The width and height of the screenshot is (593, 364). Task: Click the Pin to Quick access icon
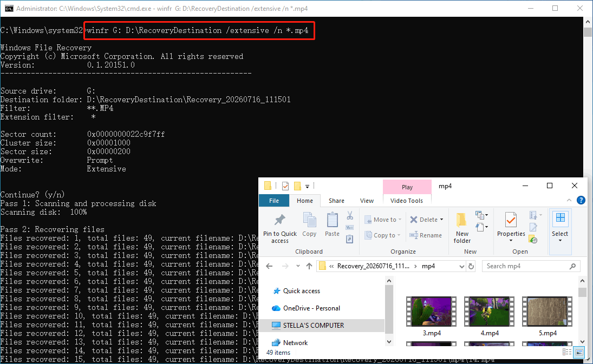pyautogui.click(x=280, y=220)
